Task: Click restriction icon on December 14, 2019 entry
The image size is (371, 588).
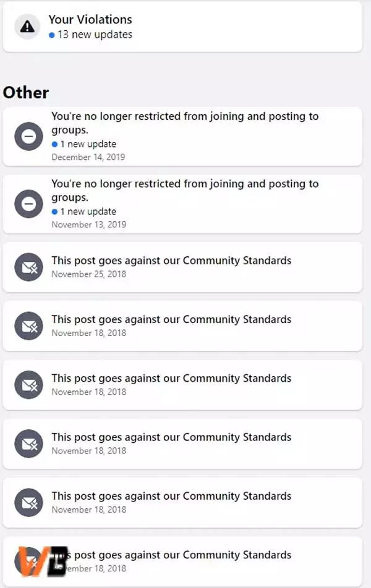Action: [x=28, y=136]
